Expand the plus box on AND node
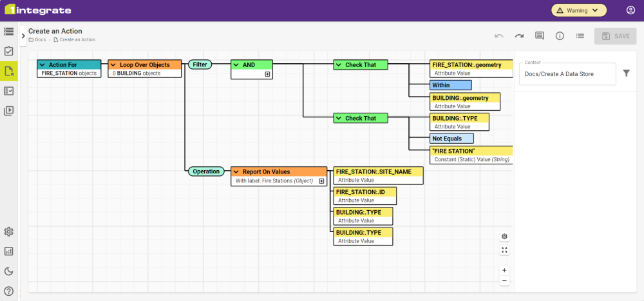Viewport: 644px width, 301px height. click(x=267, y=74)
